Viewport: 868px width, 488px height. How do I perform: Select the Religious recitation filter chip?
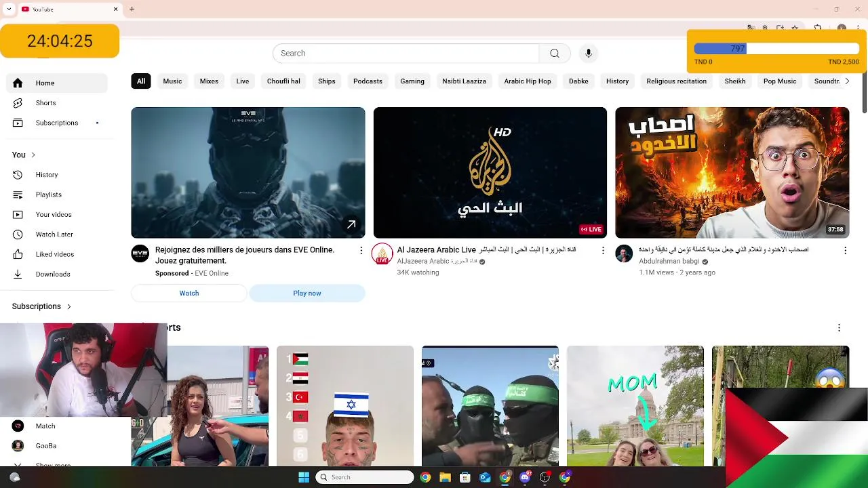(x=676, y=81)
